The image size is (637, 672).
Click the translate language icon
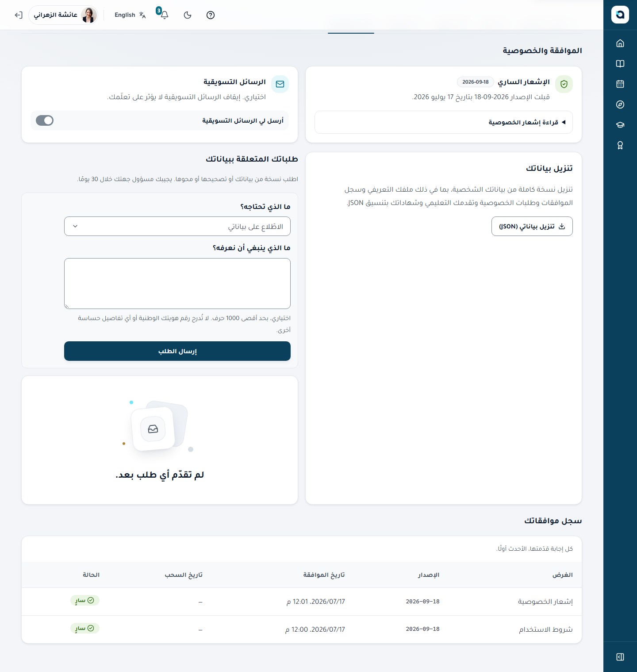coord(142,15)
